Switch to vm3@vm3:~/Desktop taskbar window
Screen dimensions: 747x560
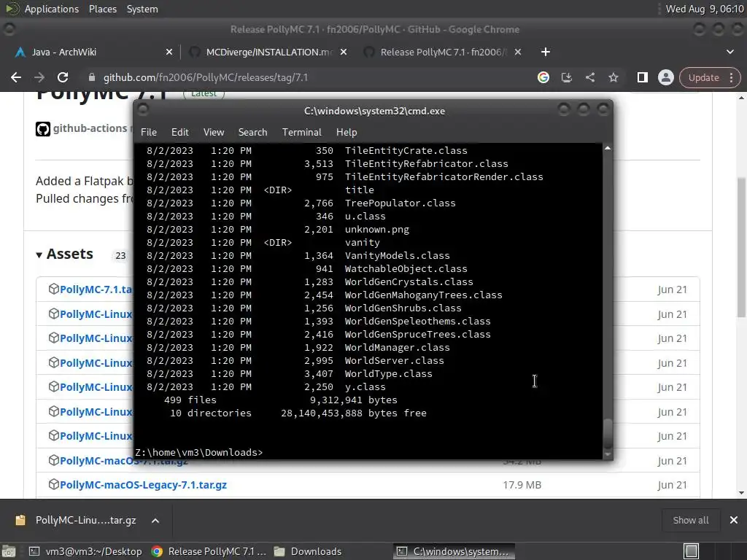tap(86, 551)
